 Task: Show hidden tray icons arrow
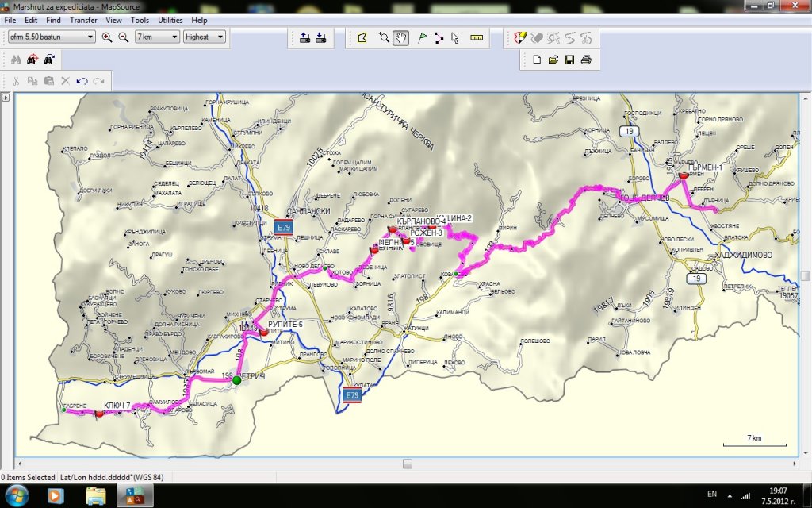(x=730, y=495)
